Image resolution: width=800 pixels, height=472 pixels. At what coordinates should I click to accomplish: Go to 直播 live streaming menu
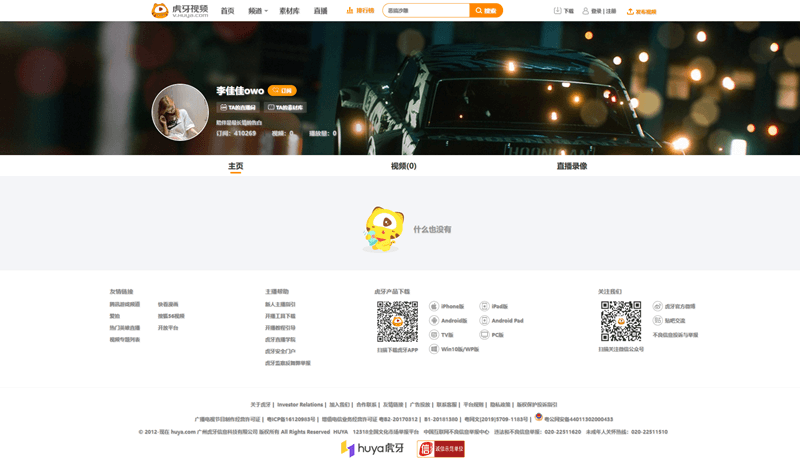click(320, 11)
